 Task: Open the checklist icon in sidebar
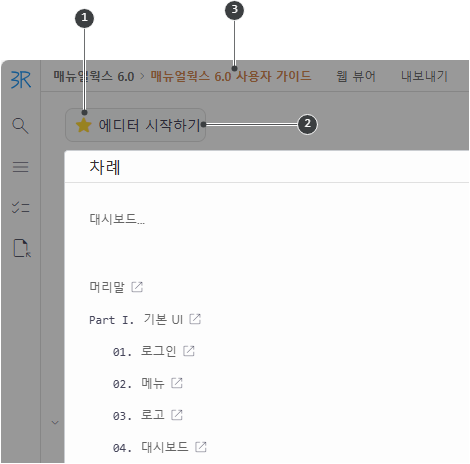(20, 207)
